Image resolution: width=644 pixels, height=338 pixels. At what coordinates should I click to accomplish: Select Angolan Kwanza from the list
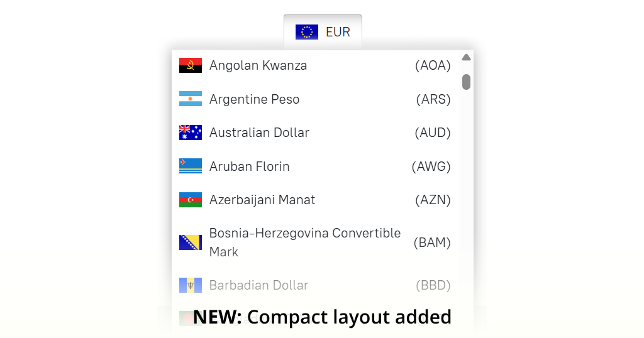(x=315, y=65)
